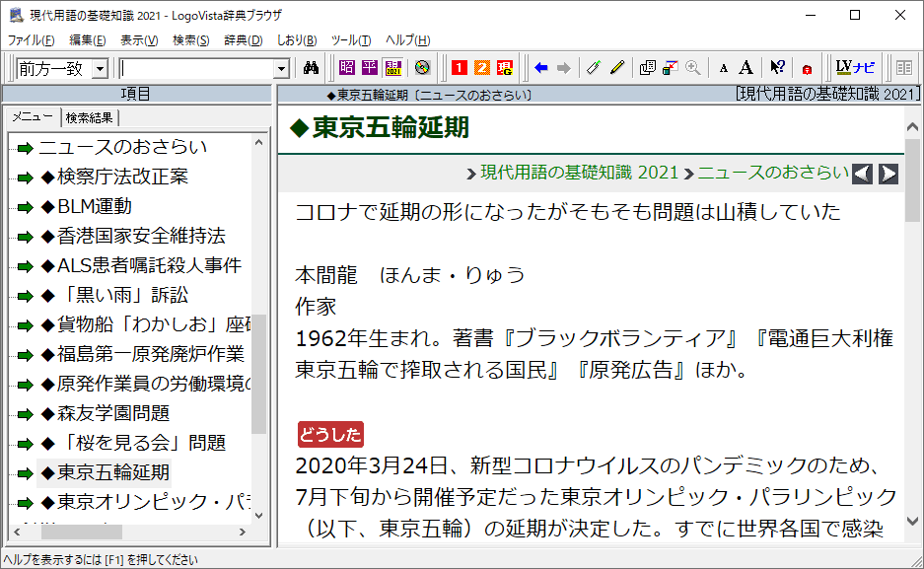Click the 現G dictionary group icon
Viewport: 924px width, 569px height.
click(505, 68)
